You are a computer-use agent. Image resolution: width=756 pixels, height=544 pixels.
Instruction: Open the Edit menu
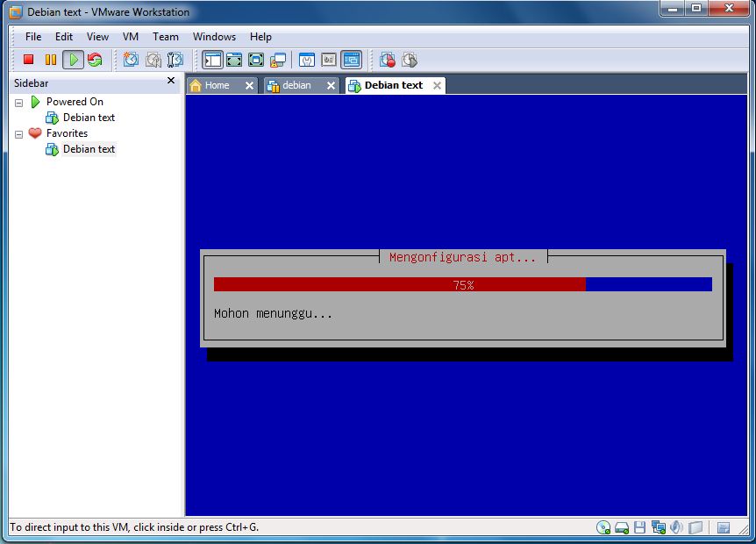64,37
